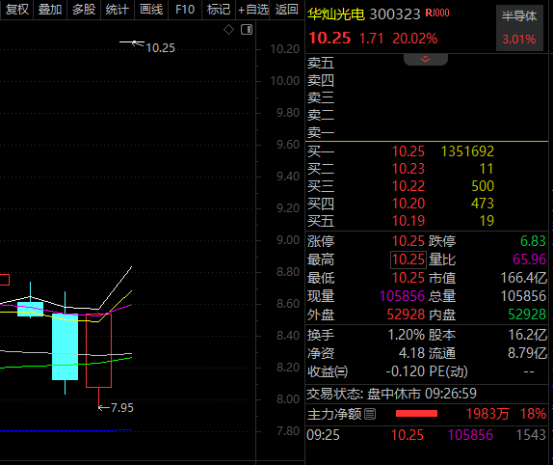Expand the sell order book chevron
Image resolution: width=554 pixels, height=465 pixels.
[425, 59]
